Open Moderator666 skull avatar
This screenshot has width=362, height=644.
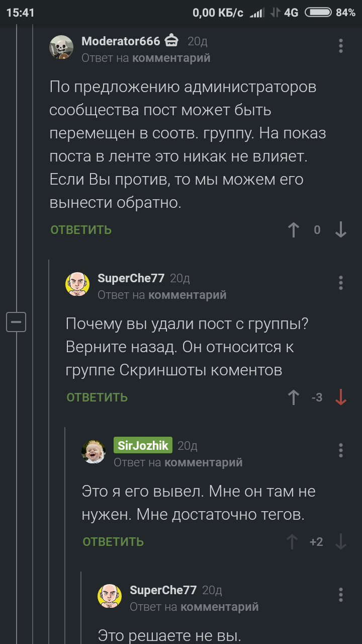pyautogui.click(x=61, y=48)
